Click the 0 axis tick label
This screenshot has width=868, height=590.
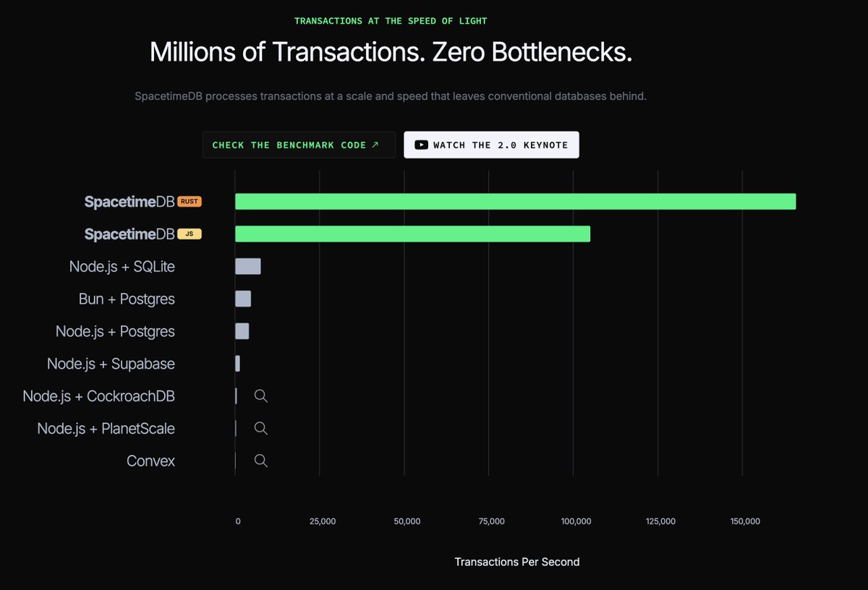[x=237, y=521]
